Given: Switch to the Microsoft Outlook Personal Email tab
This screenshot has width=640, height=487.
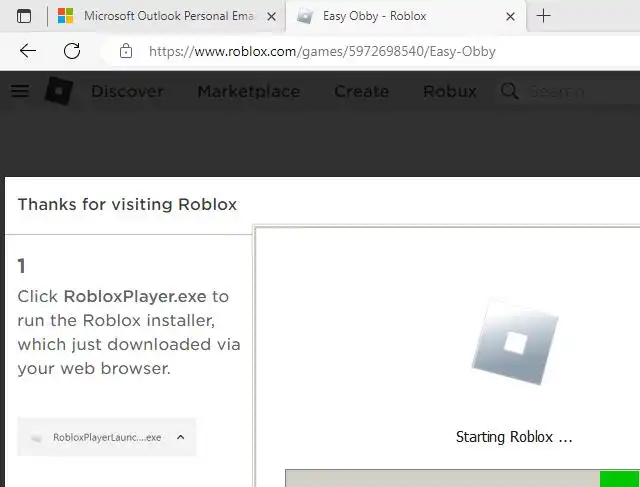Looking at the screenshot, I should coord(169,16).
